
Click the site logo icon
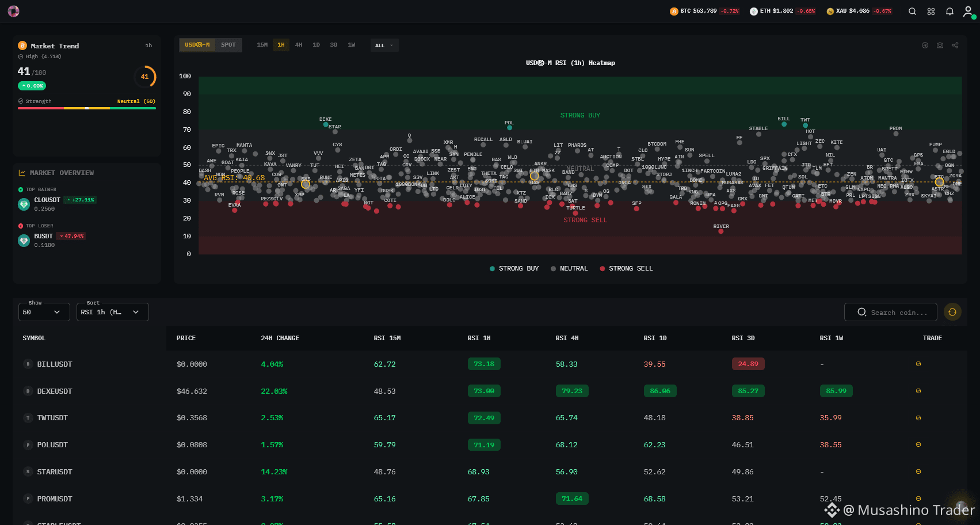click(13, 11)
